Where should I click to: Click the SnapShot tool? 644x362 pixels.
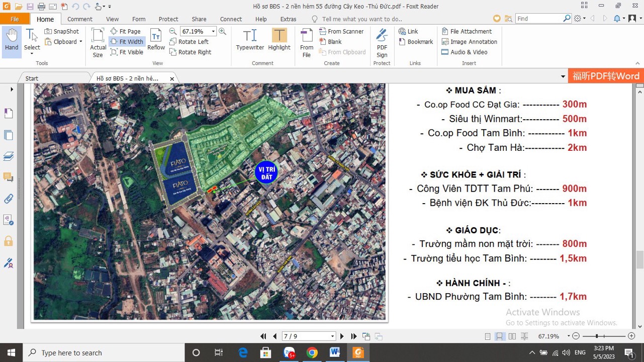pyautogui.click(x=61, y=31)
